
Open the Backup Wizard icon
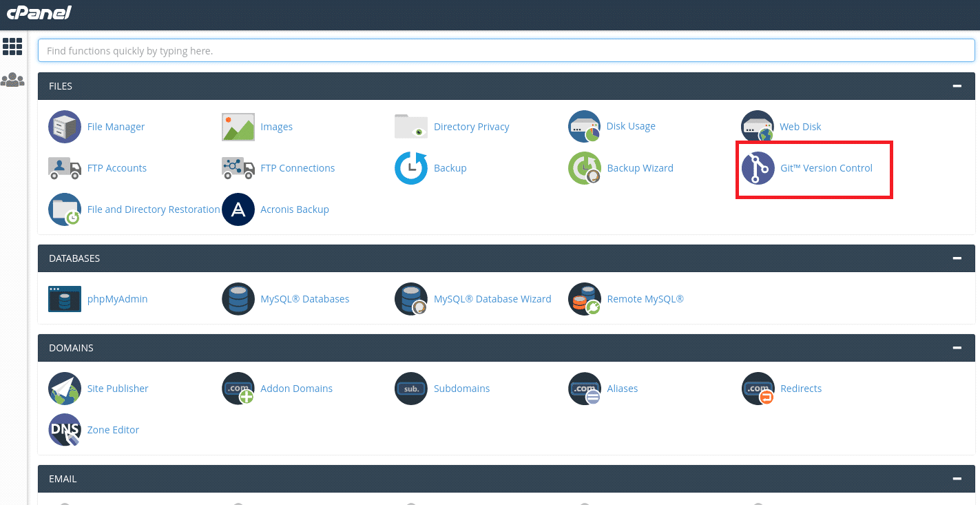[584, 168]
